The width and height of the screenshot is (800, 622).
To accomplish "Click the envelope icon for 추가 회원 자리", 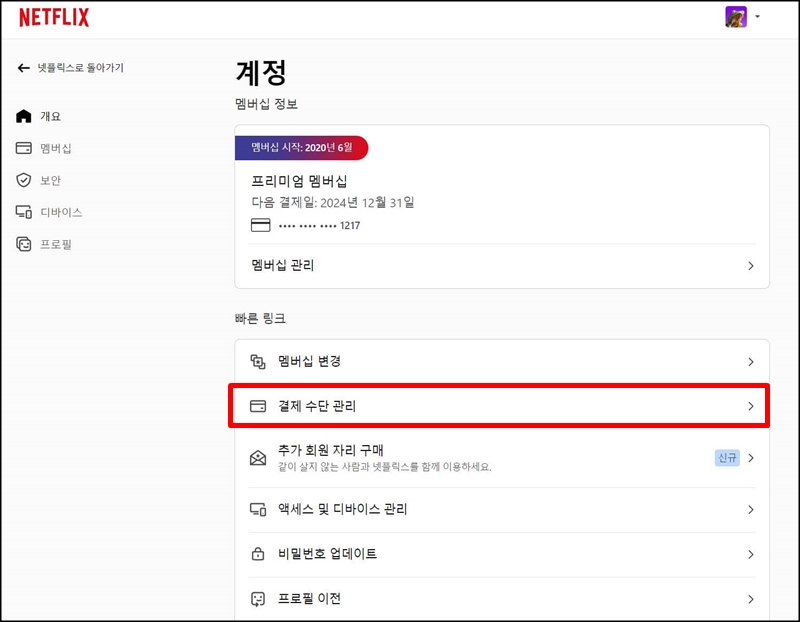I will pyautogui.click(x=258, y=458).
